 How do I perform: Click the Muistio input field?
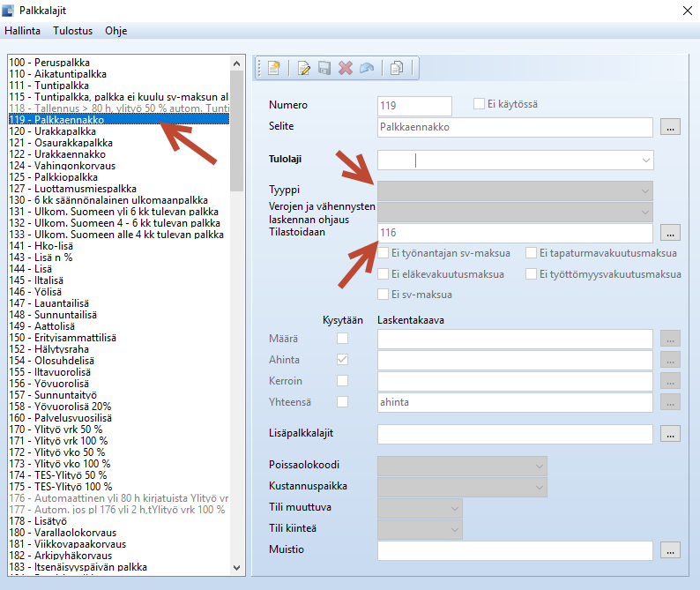click(x=515, y=550)
